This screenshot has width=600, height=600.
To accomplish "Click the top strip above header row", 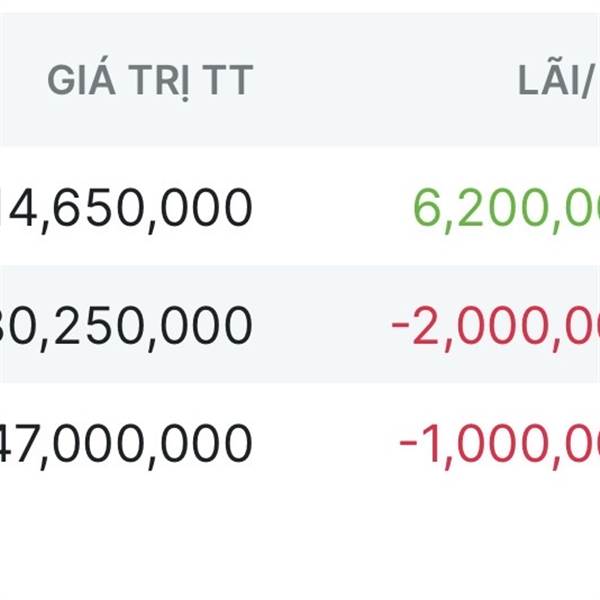I will [300, 6].
